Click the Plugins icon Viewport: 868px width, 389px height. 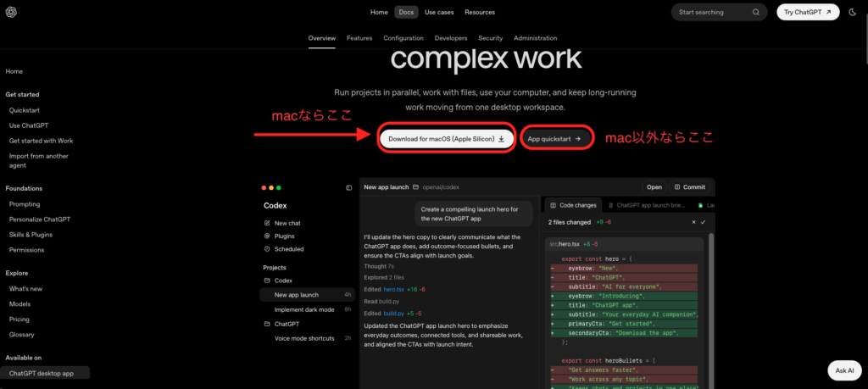point(267,236)
